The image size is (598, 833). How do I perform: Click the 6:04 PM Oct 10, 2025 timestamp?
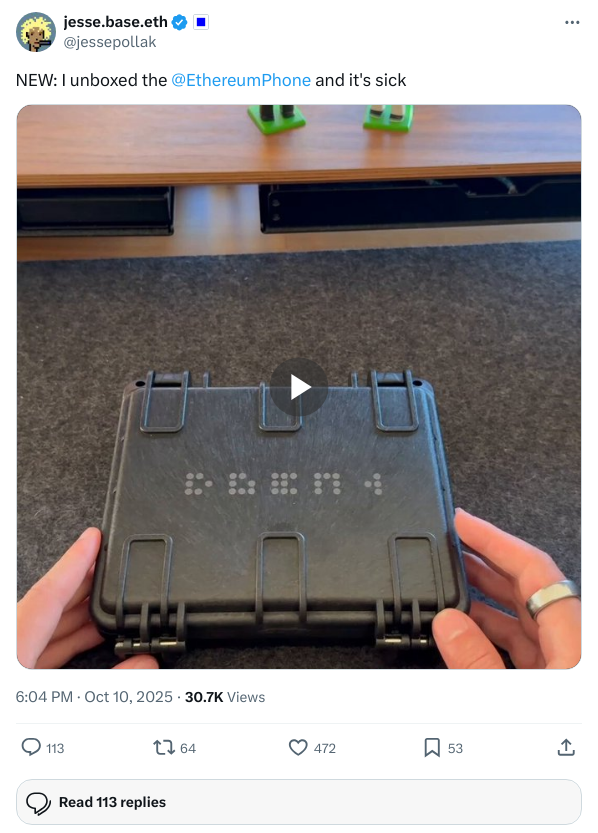click(94, 697)
